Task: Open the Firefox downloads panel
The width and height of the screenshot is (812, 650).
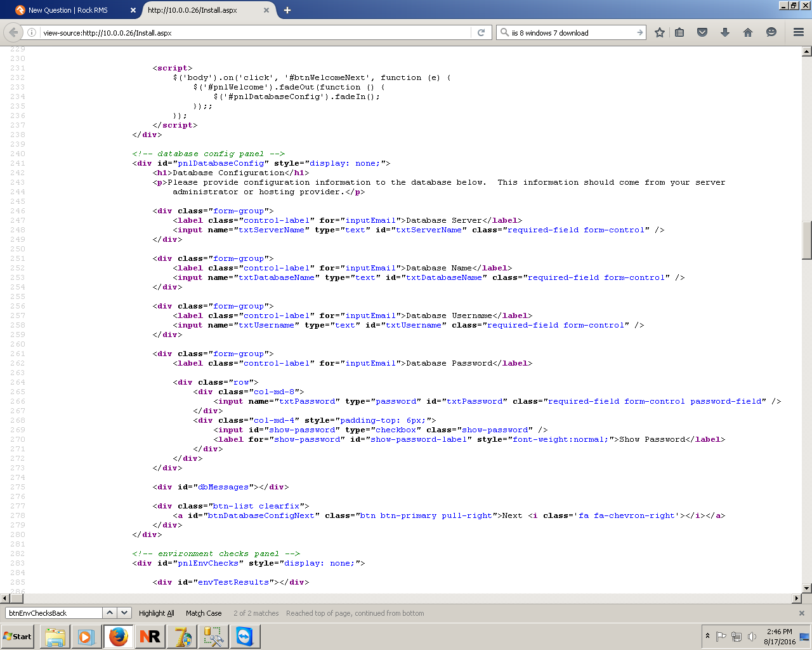Action: pyautogui.click(x=725, y=32)
